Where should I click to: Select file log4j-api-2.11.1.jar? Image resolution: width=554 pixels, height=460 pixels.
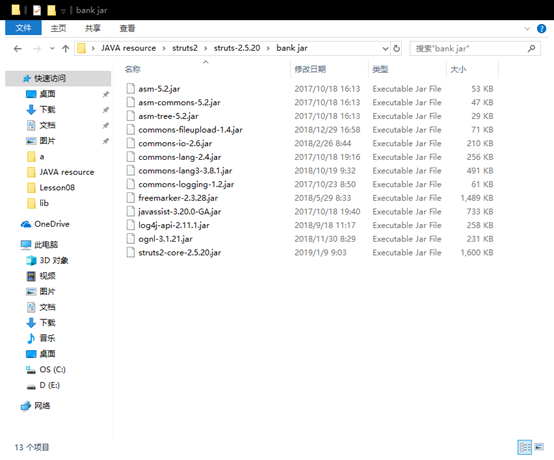click(173, 225)
